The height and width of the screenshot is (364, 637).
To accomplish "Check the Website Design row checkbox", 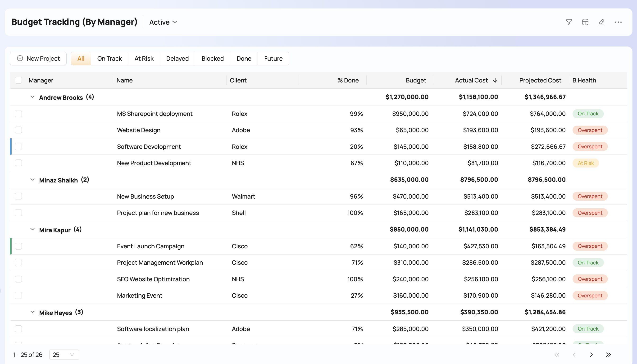I will pyautogui.click(x=18, y=130).
